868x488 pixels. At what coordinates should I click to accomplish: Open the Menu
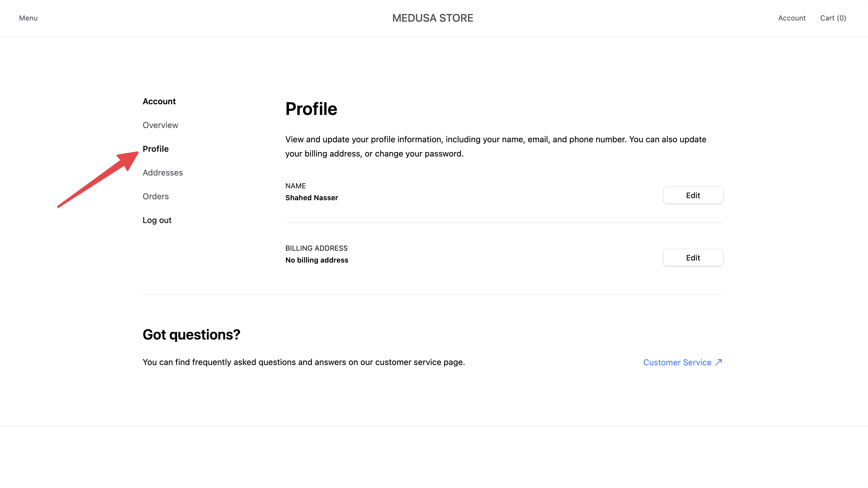pyautogui.click(x=28, y=18)
